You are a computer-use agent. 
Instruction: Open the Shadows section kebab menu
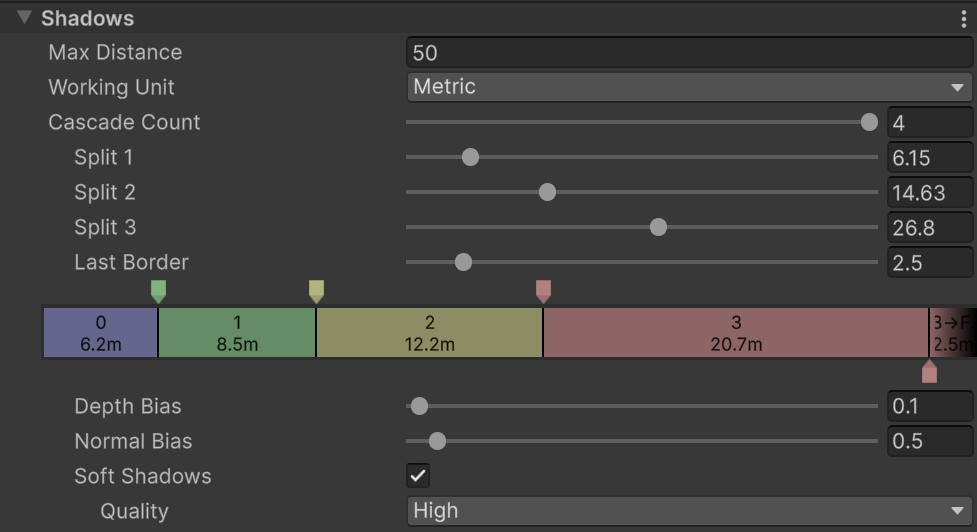tap(964, 18)
